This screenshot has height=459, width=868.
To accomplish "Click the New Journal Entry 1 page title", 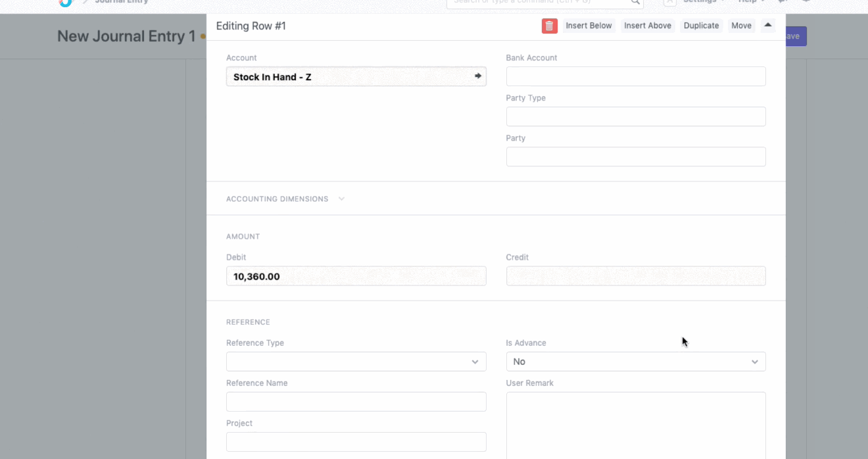I will (126, 36).
